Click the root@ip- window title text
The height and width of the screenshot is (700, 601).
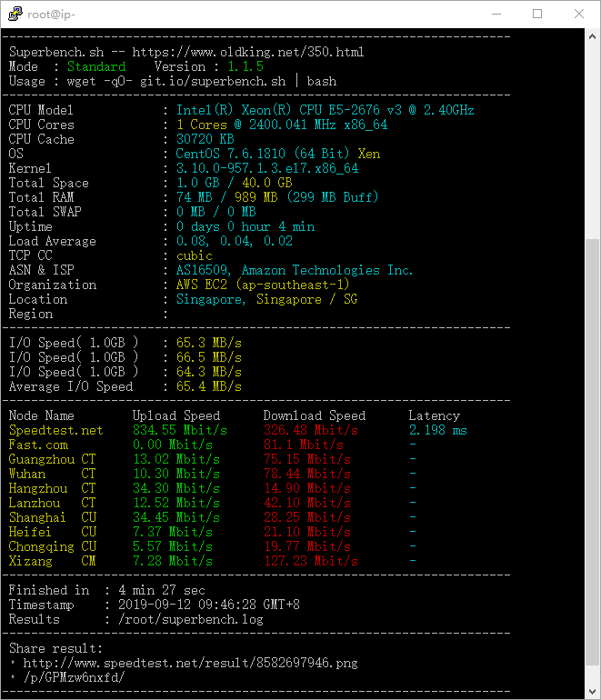[52, 14]
